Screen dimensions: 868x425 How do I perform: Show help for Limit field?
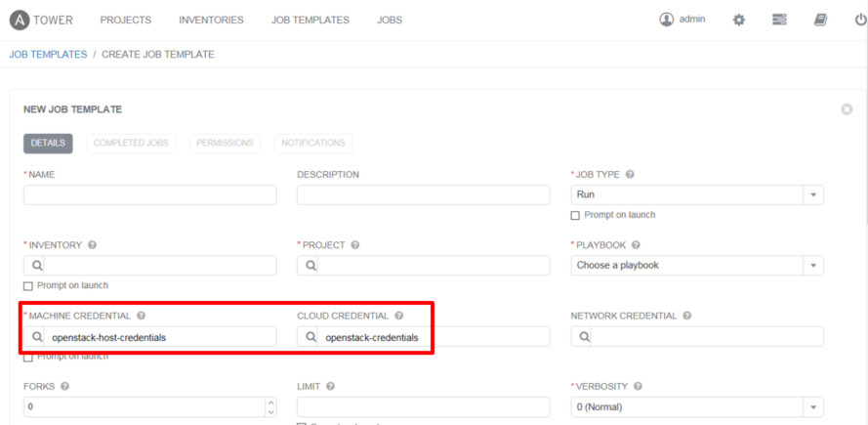330,386
